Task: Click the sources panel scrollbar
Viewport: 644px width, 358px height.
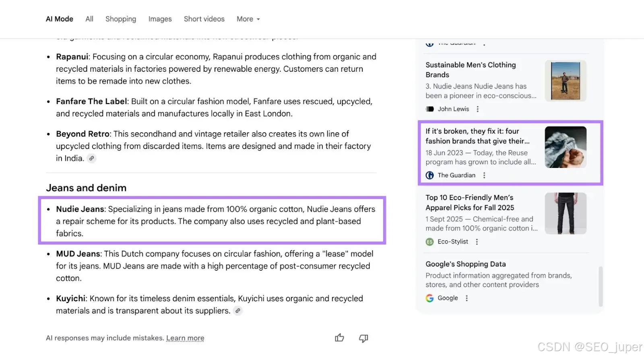Action: pyautogui.click(x=601, y=286)
